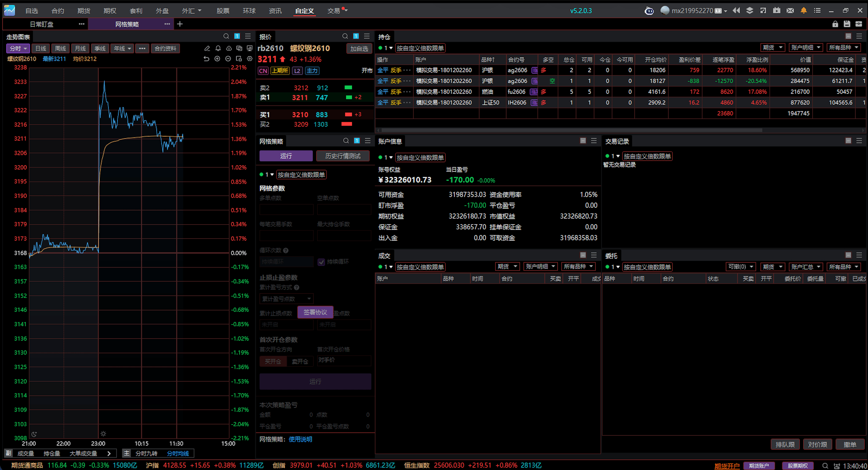This screenshot has width=868, height=470.
Task: Open the 持仓 panel hamburger menu
Action: pos(859,36)
